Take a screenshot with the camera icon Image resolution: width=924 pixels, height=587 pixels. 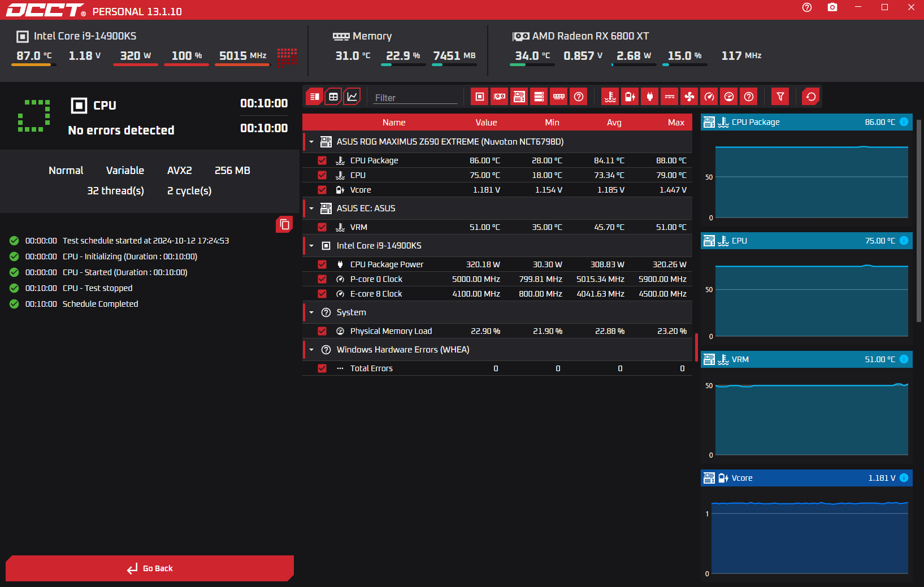coord(832,7)
